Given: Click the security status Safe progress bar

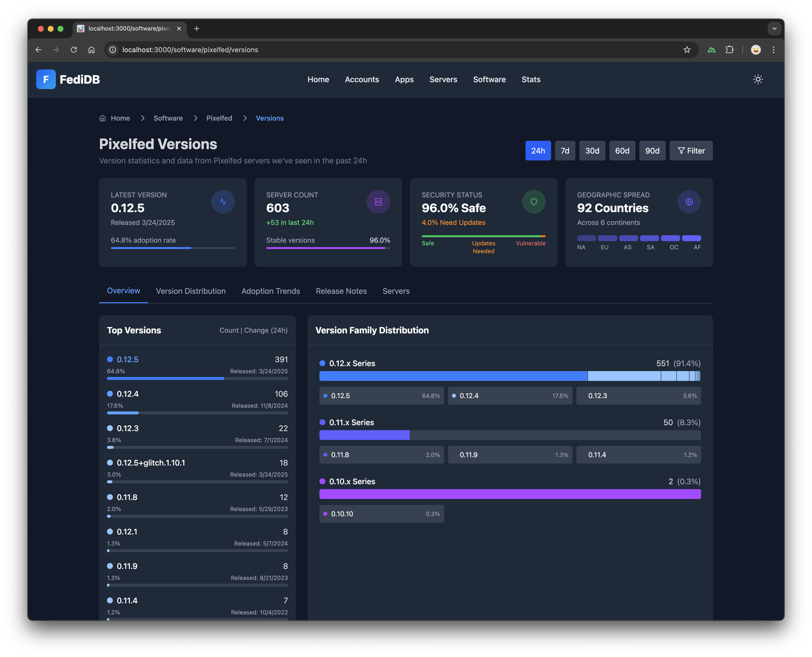Looking at the screenshot, I should coord(483,236).
